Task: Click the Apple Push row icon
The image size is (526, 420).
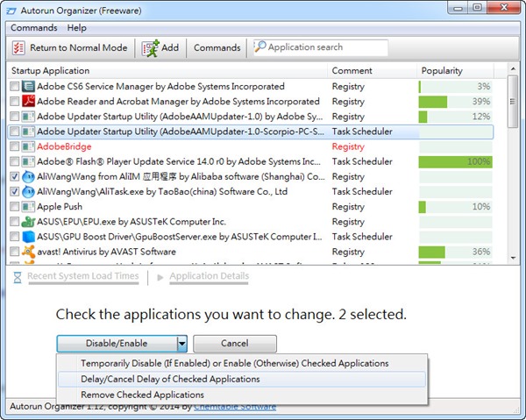Action: (28, 207)
